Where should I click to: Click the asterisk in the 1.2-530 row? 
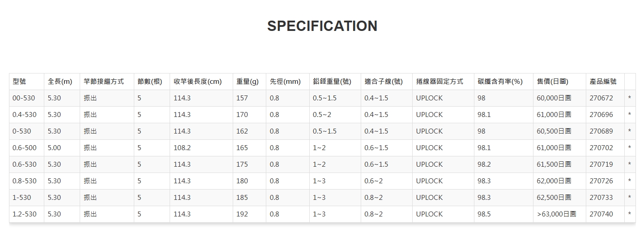630,214
